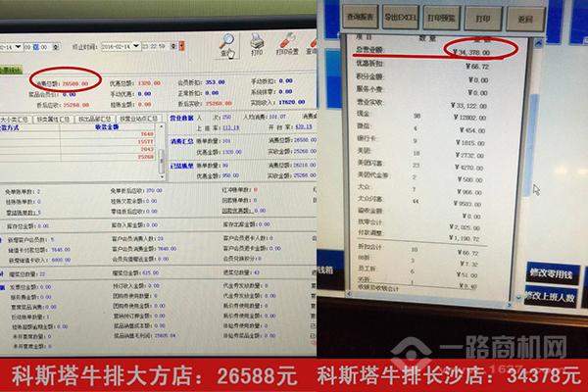Viewport: 588px width, 392px height.
Task: Expand the end date 2016-02-14 dropdown
Action: (136, 46)
